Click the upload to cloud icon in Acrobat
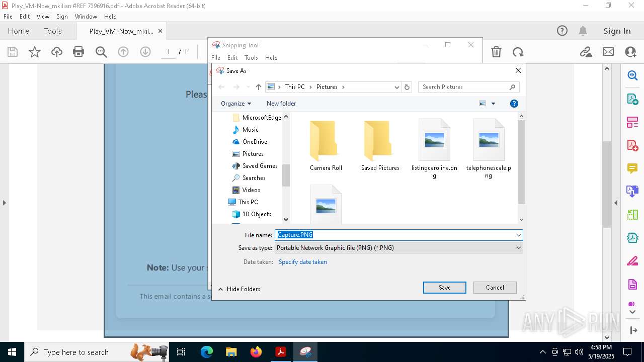Image resolution: width=644 pixels, height=362 pixels. coord(57,52)
